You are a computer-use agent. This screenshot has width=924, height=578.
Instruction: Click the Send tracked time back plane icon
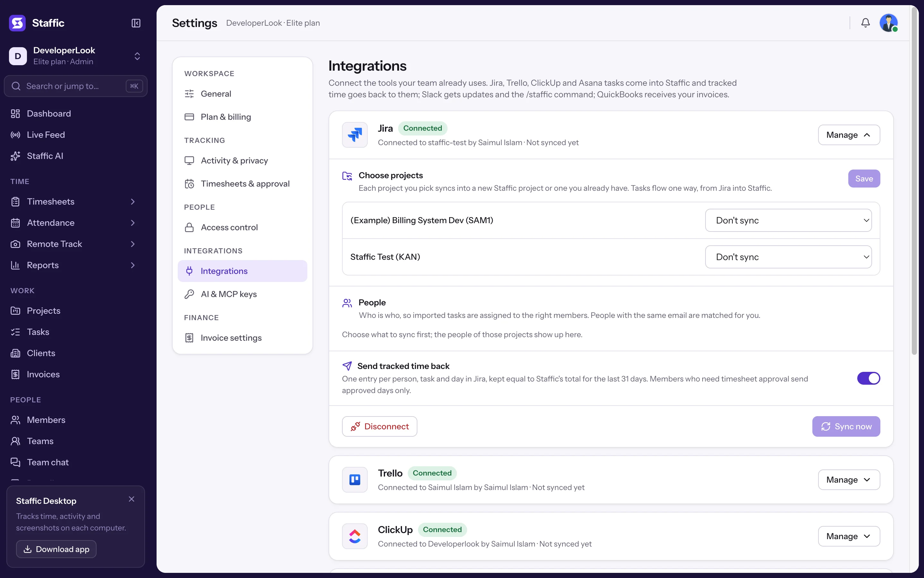tap(347, 366)
